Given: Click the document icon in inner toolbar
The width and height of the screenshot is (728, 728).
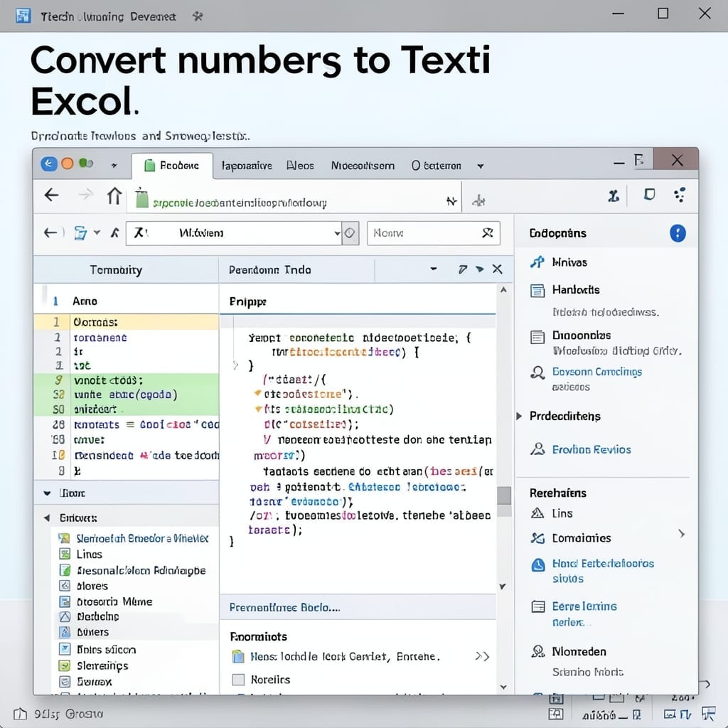Looking at the screenshot, I should point(80,233).
